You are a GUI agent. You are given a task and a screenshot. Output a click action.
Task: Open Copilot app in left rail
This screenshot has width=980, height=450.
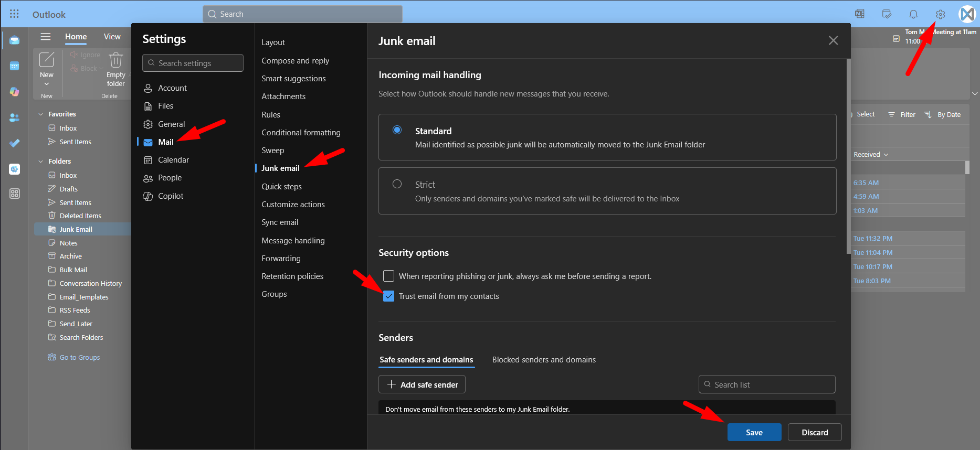point(15,92)
